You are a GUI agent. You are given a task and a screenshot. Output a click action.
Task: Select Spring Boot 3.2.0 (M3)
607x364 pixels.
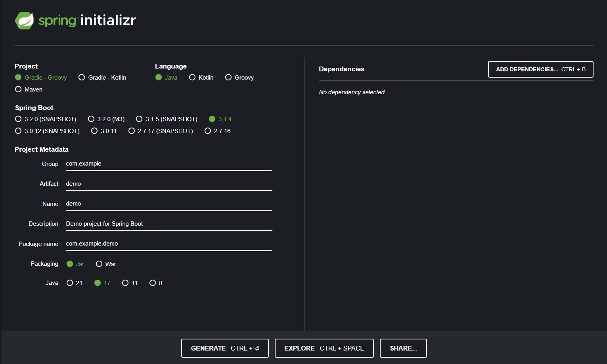coord(106,119)
